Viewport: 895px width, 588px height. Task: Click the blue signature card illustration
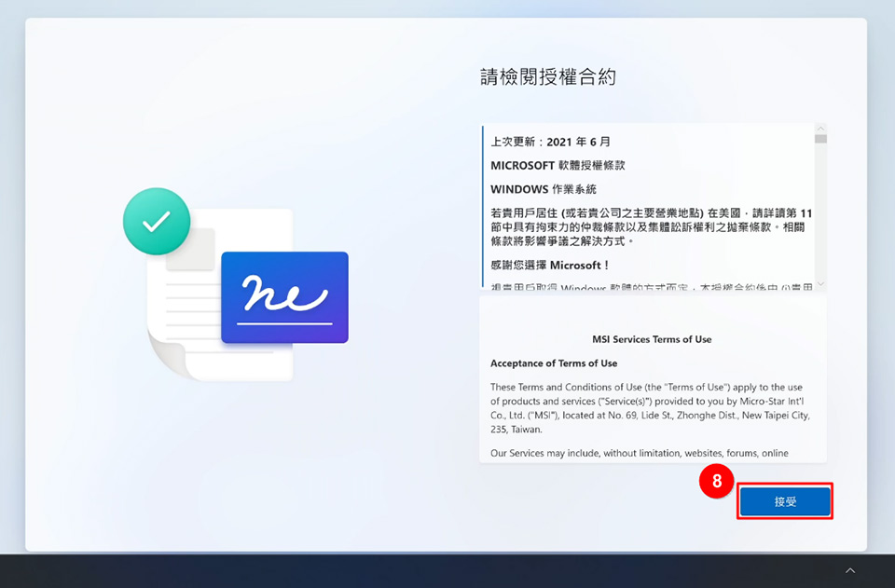(284, 297)
